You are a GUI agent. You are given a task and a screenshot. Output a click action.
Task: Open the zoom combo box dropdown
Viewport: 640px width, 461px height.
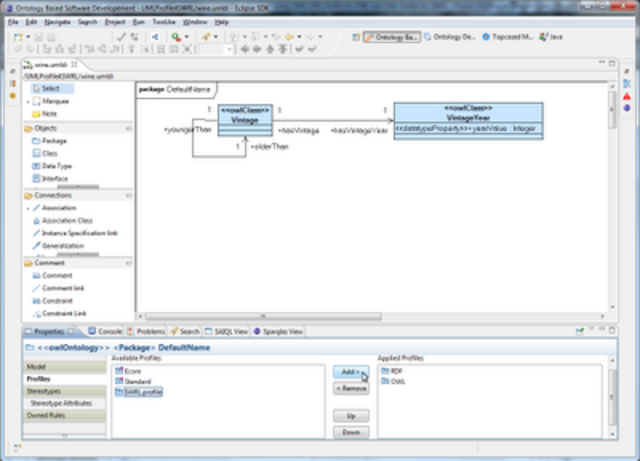(229, 49)
